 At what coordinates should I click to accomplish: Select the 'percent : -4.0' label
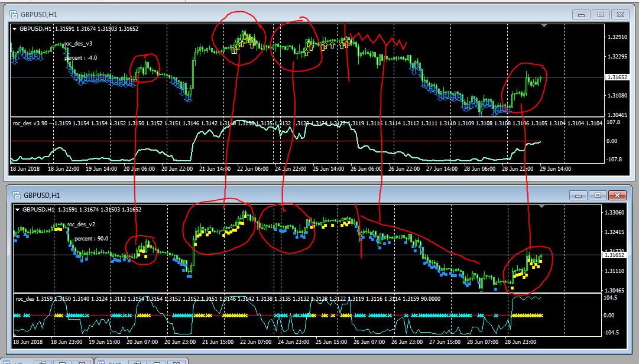[81, 58]
